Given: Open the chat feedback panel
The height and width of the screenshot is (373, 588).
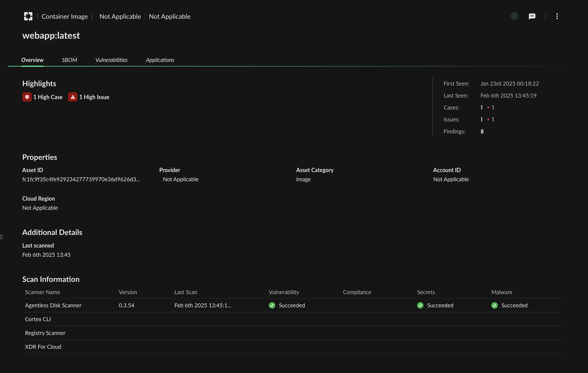Looking at the screenshot, I should point(532,16).
